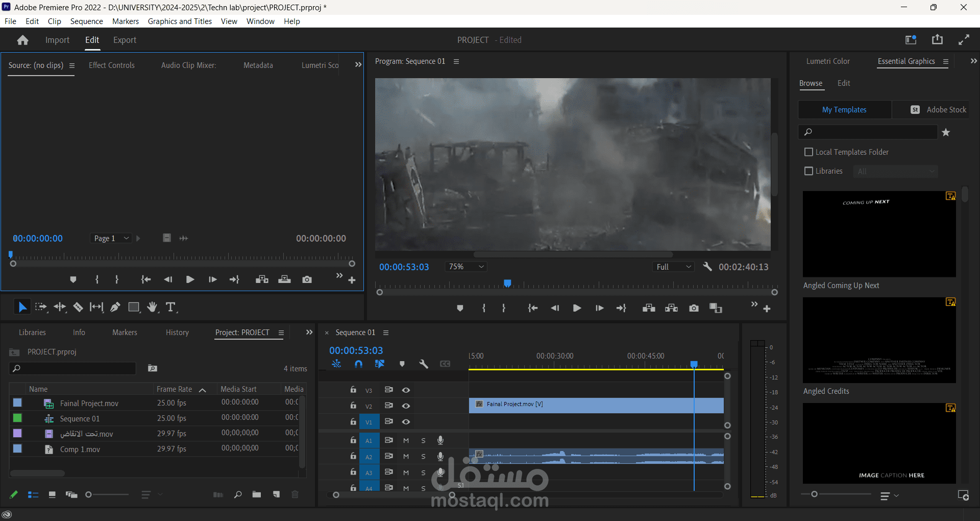Switch to Lumetri Color tab

point(828,61)
